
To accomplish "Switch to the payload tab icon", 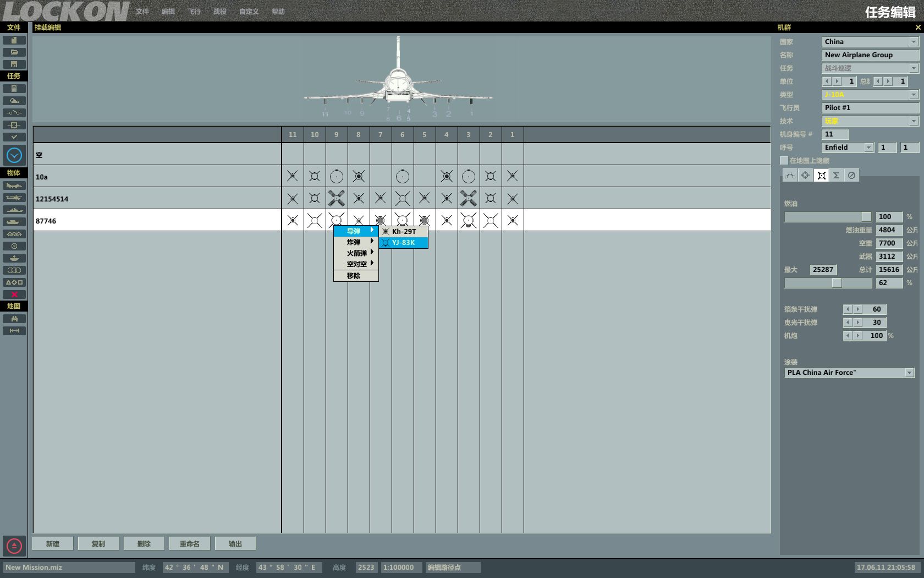I will pyautogui.click(x=821, y=176).
